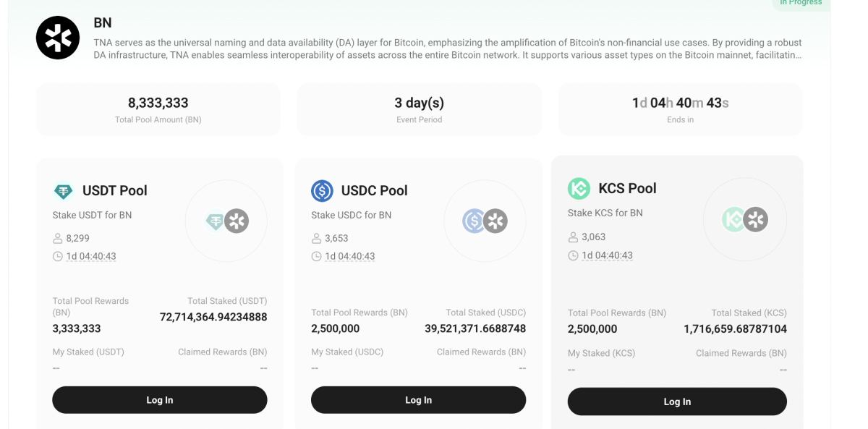Select the USDC token icon beside USDC Pool
This screenshot has width=868, height=429.
pyautogui.click(x=321, y=190)
